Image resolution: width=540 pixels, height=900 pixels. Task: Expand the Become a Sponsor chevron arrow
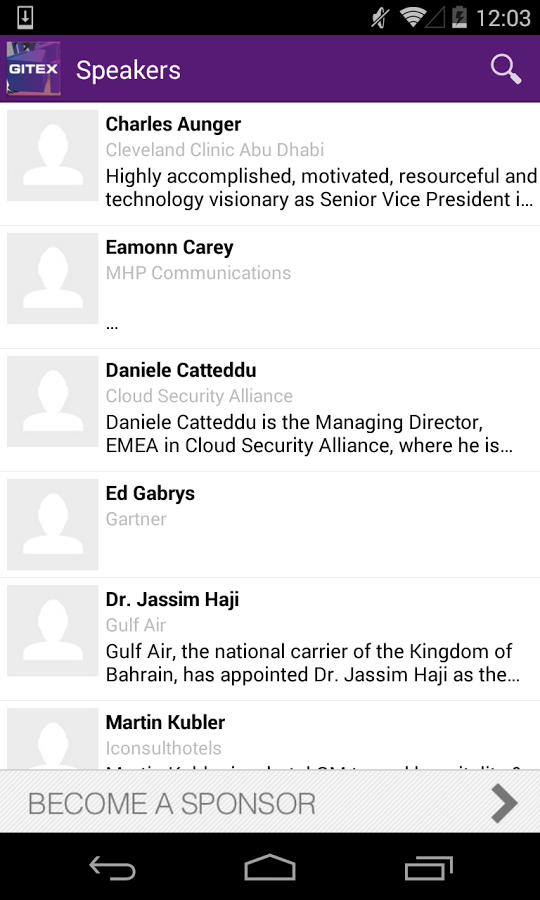(x=504, y=802)
